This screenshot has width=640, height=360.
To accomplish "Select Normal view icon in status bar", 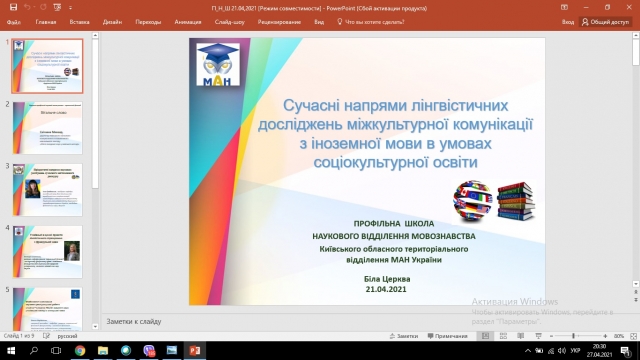I will [485, 336].
